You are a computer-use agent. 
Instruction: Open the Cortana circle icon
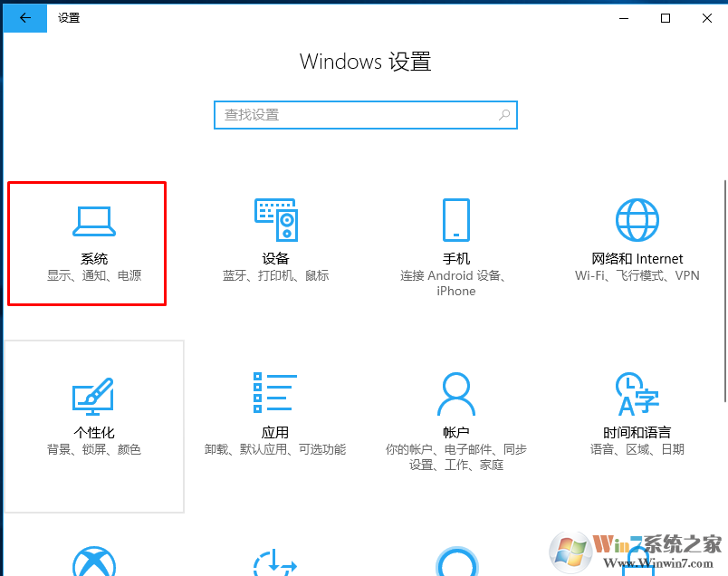click(457, 562)
